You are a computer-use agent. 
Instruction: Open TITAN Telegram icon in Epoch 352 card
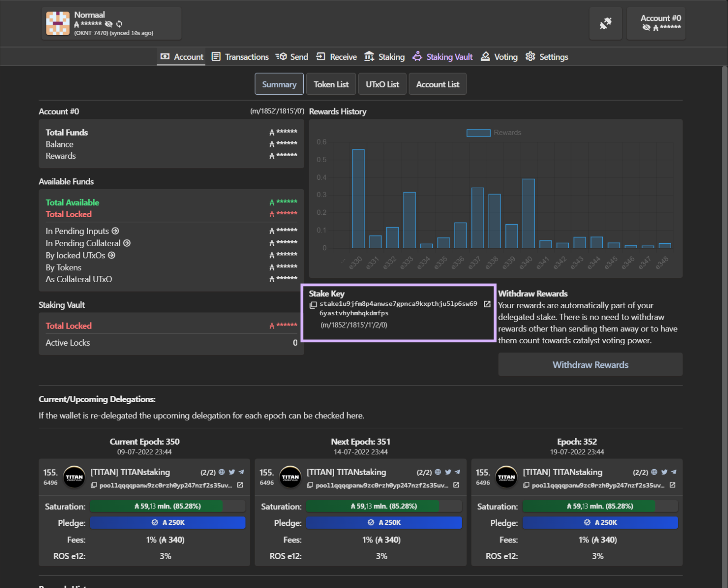click(x=673, y=472)
